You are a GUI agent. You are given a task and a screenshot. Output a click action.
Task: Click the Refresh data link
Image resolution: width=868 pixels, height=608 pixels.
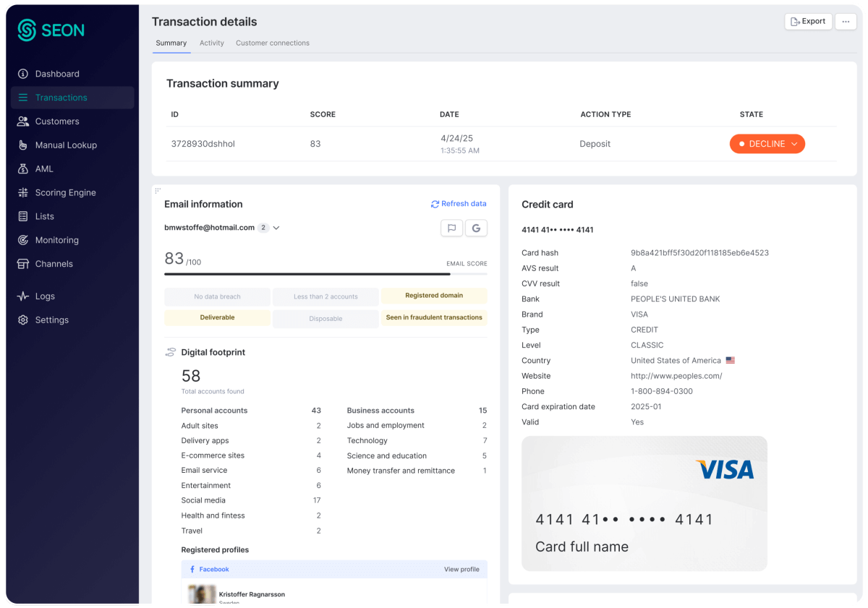(x=459, y=204)
